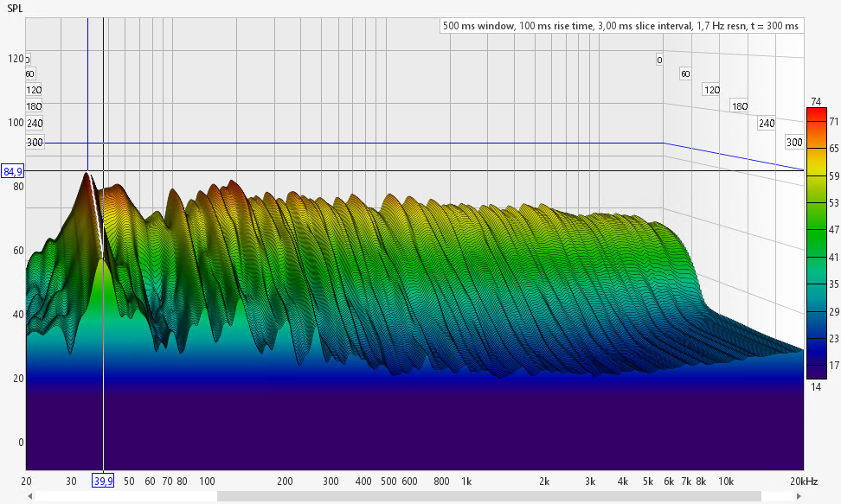Click the 23 tick on the colour scale

(834, 338)
